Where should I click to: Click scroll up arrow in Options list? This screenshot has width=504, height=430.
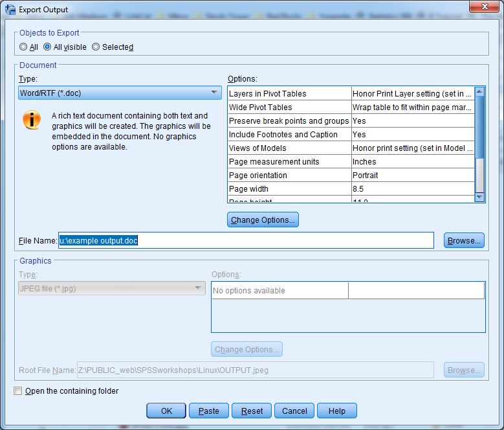[479, 93]
